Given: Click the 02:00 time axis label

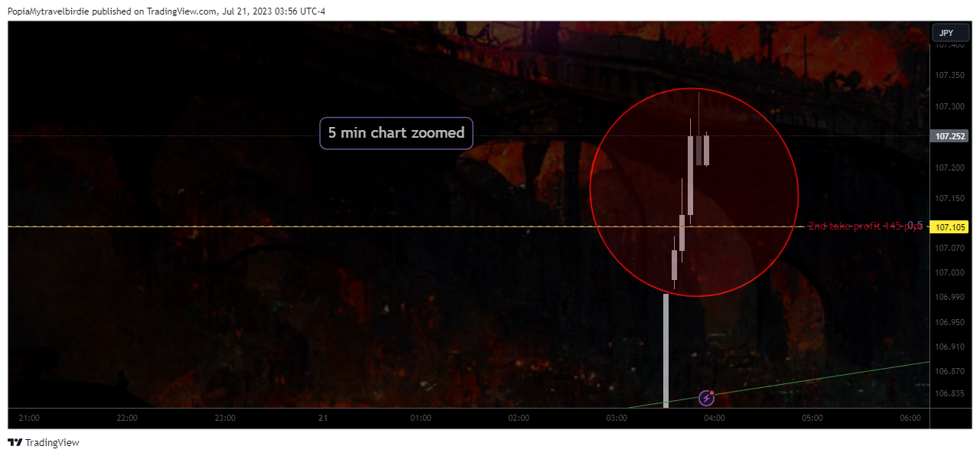Looking at the screenshot, I should point(519,418).
